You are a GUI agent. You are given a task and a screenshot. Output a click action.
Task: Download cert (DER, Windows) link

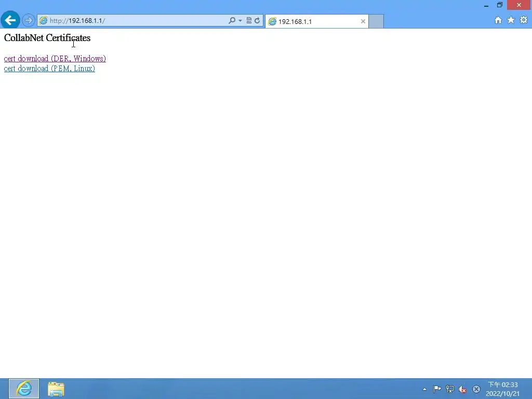tap(55, 59)
